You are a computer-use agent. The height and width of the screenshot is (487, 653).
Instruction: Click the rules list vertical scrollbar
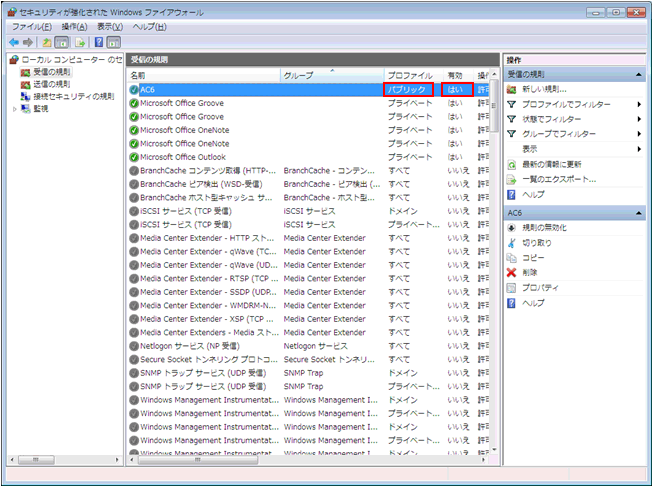pyautogui.click(x=494, y=106)
